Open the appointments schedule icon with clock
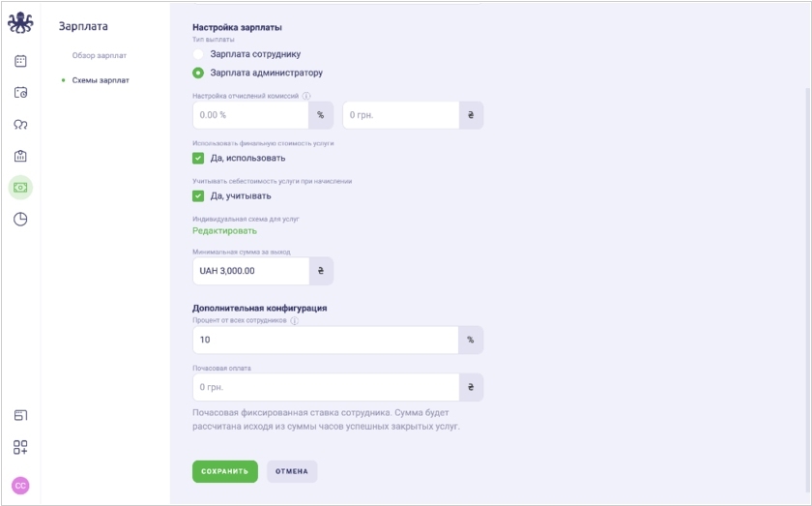The width and height of the screenshot is (812, 506). click(x=20, y=93)
